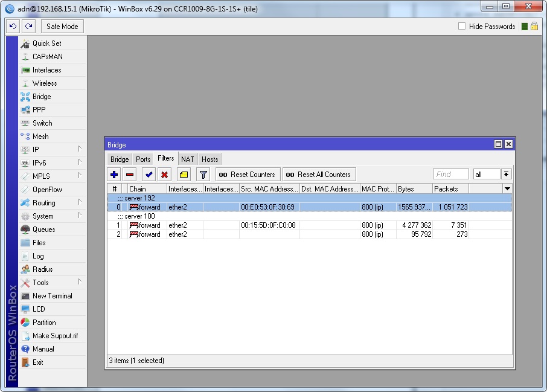Open New Terminal from the sidebar
547x392 pixels.
52,296
